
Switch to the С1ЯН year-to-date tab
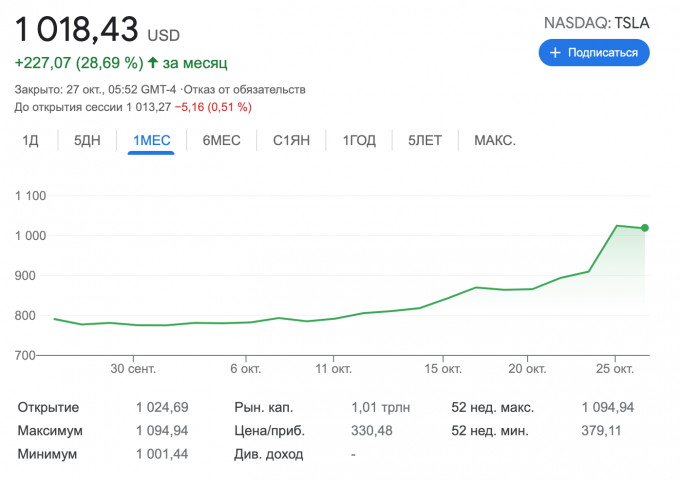tap(291, 141)
